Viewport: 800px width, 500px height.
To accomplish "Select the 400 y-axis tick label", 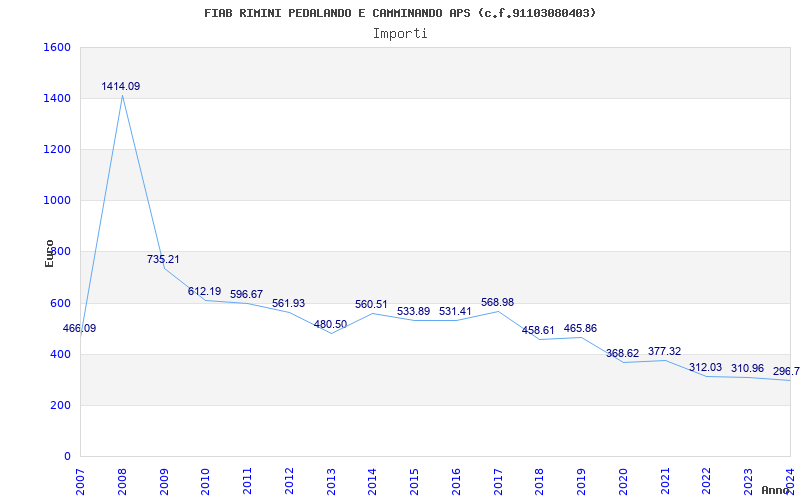I will click(x=60, y=355).
